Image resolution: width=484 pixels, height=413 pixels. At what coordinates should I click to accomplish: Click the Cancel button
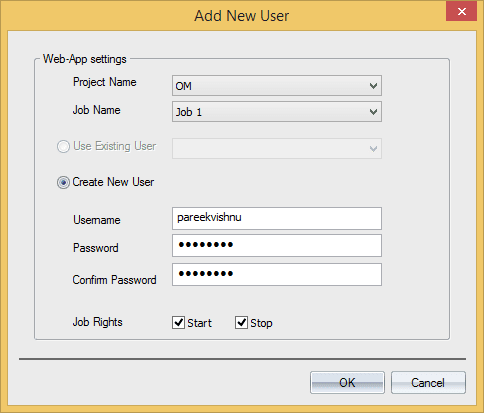(x=428, y=383)
